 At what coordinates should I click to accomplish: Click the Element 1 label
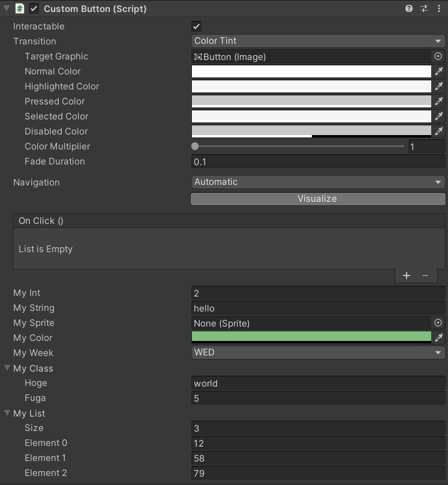click(45, 458)
